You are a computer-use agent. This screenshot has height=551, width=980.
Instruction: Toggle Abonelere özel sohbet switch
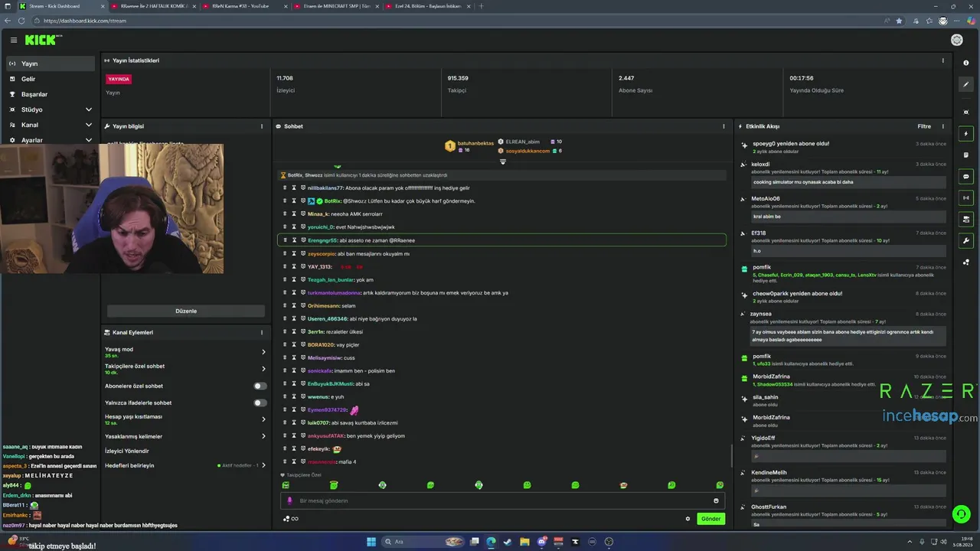tap(260, 386)
